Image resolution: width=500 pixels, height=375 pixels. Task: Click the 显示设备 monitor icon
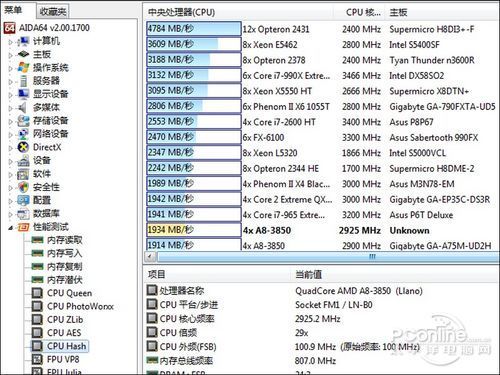tap(23, 94)
